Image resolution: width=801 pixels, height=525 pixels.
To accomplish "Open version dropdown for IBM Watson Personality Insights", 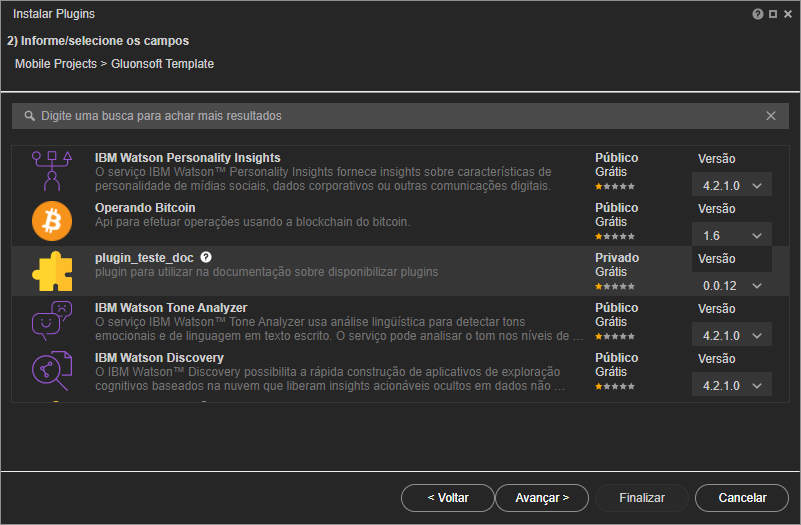I will point(732,185).
